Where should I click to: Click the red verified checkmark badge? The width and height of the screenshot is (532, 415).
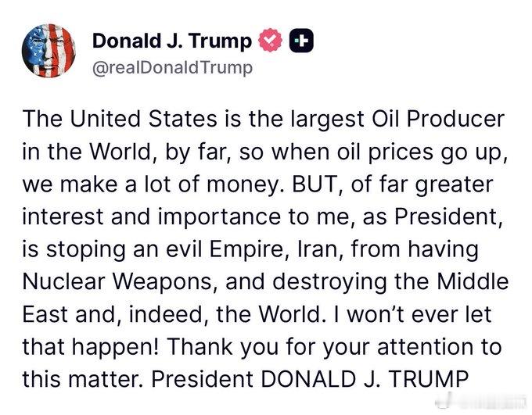tap(271, 41)
